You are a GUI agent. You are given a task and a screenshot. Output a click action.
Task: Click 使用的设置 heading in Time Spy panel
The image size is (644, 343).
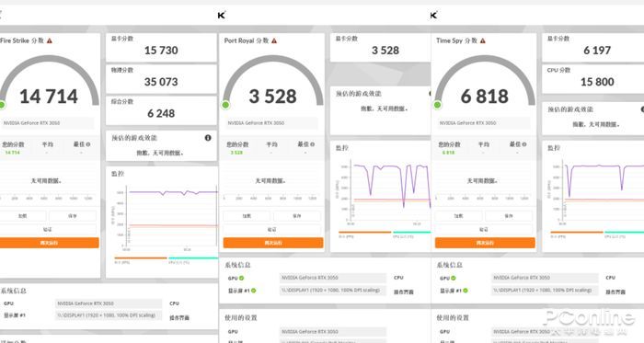(x=453, y=317)
